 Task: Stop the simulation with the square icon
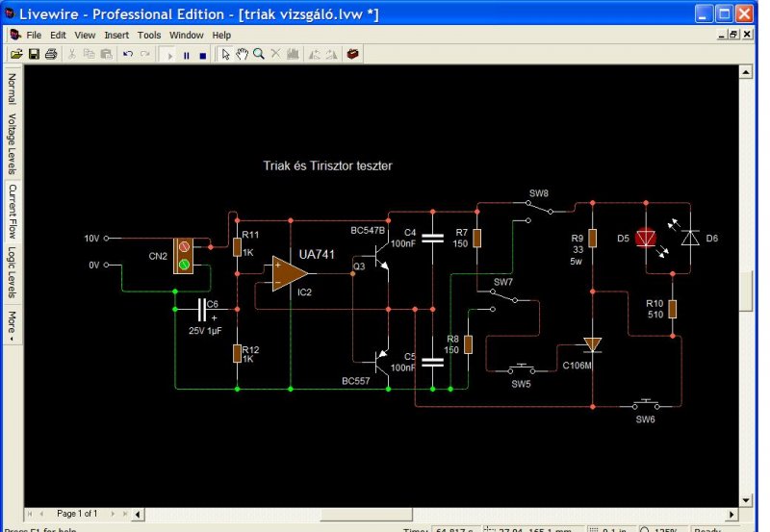click(x=203, y=55)
